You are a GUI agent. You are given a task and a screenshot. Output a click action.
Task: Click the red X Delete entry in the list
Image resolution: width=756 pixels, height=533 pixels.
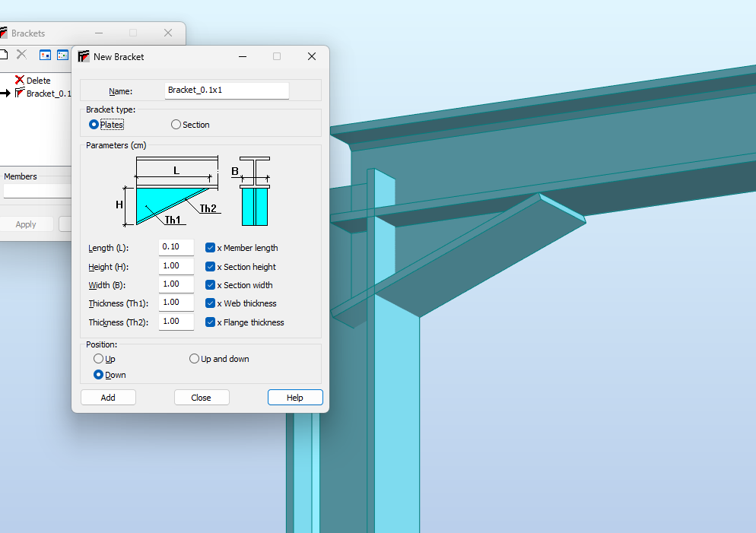click(33, 80)
